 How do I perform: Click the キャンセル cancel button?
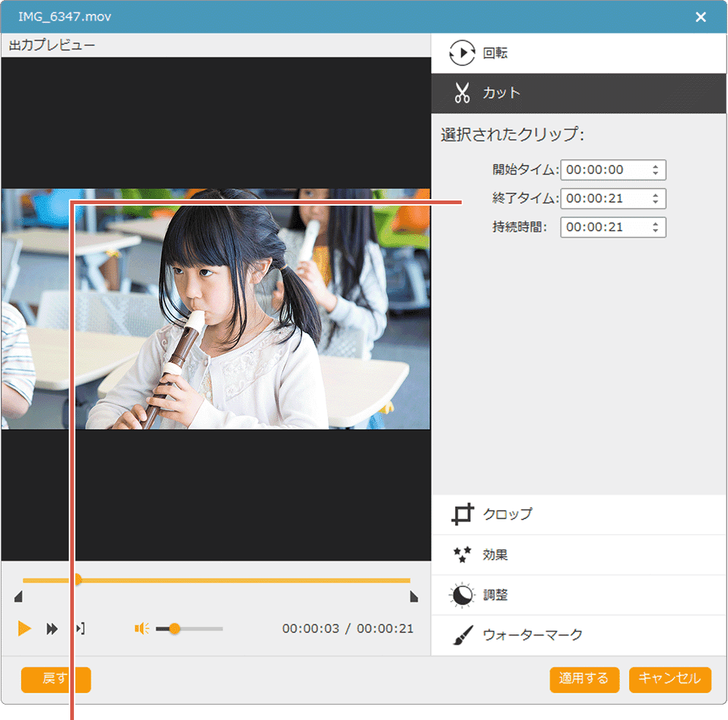(669, 679)
